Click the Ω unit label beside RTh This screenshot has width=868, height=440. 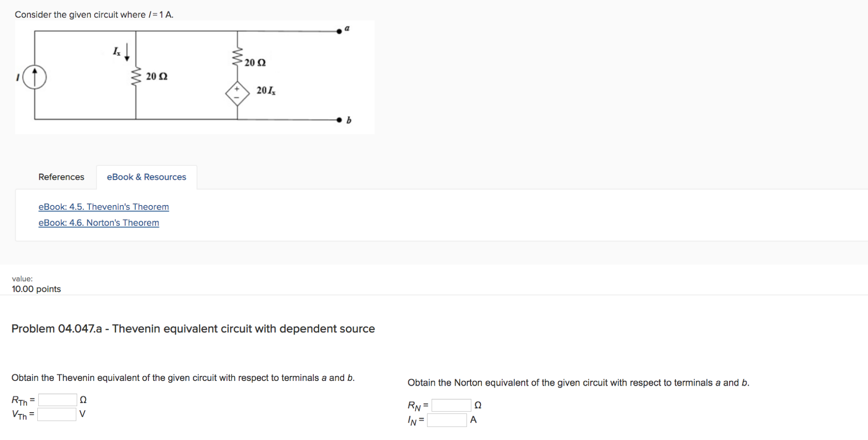click(84, 400)
